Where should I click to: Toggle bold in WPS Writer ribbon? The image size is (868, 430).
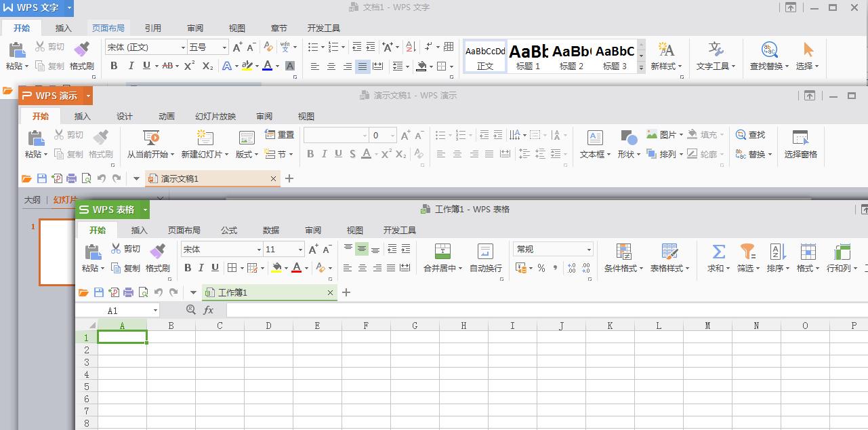[x=114, y=66]
